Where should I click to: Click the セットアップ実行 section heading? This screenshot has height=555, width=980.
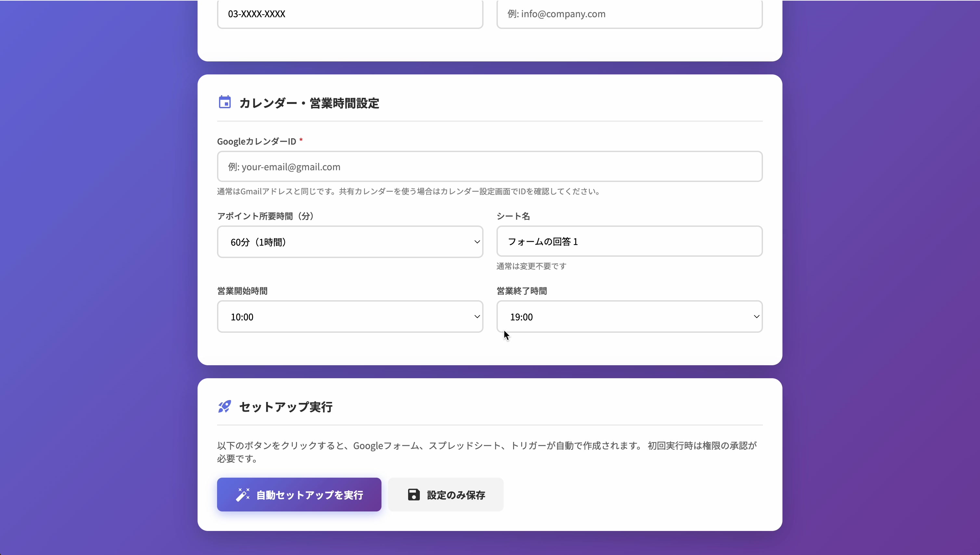click(286, 407)
